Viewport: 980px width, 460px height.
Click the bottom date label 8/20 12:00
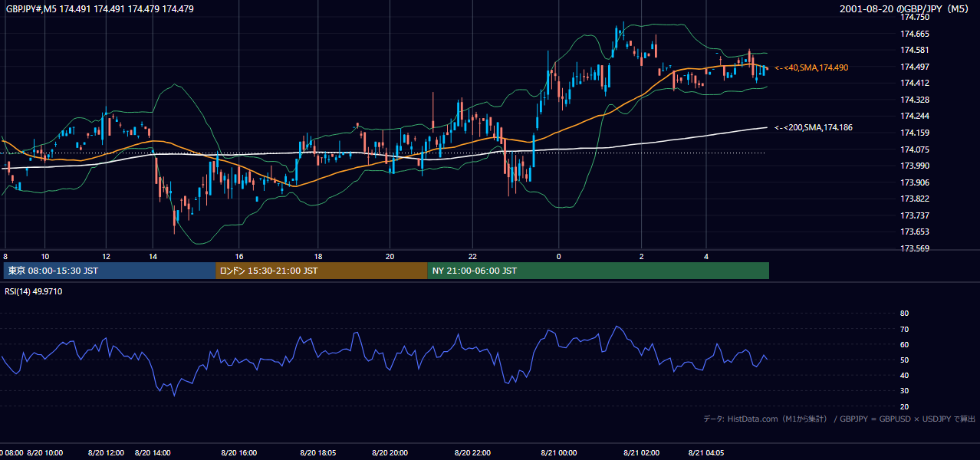click(106, 453)
